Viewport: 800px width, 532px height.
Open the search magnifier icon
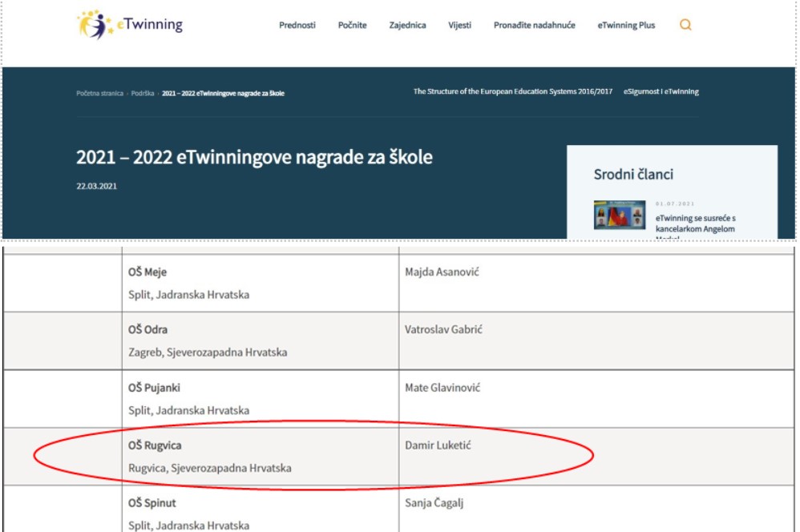coord(685,25)
